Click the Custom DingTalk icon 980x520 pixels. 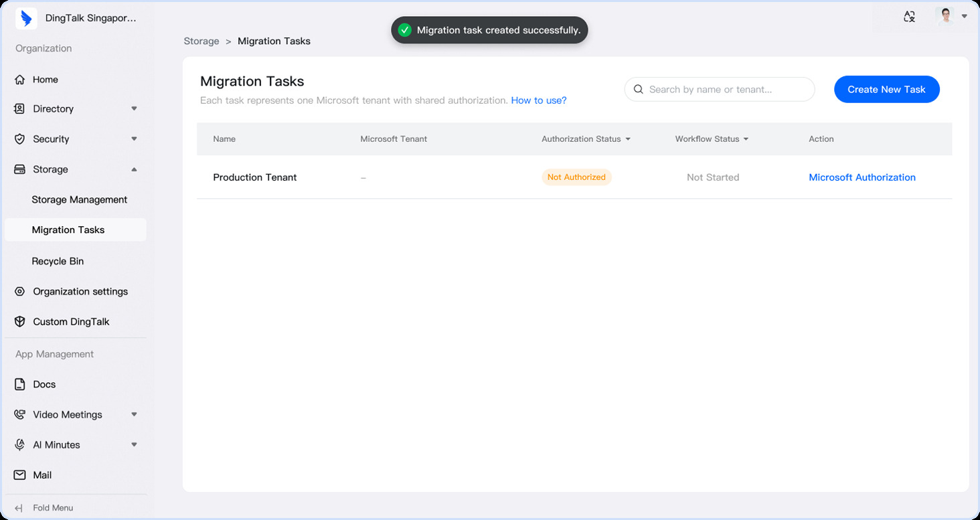click(x=20, y=322)
